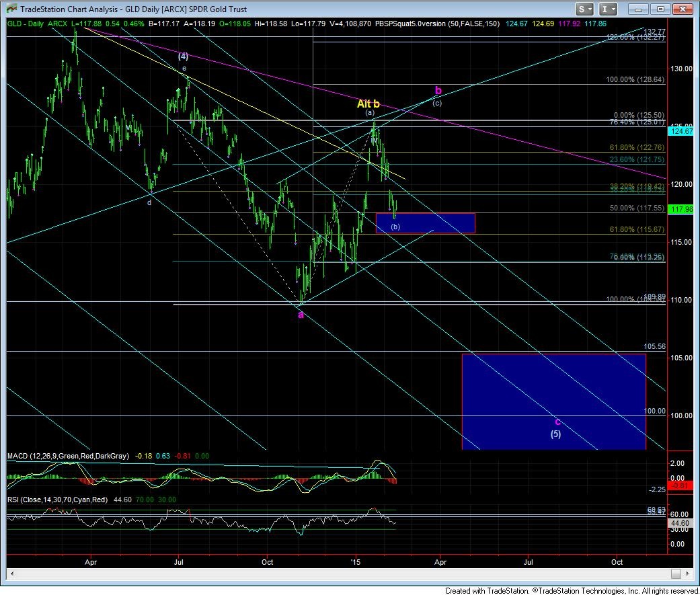Viewport: 700px width, 595px height.
Task: Select the '(5)' wave label
Action: [x=555, y=434]
